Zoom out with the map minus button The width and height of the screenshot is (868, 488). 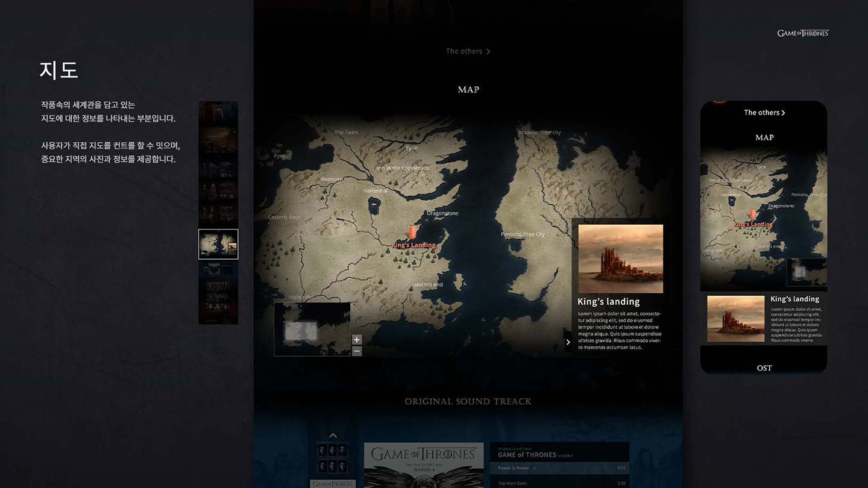pyautogui.click(x=356, y=351)
